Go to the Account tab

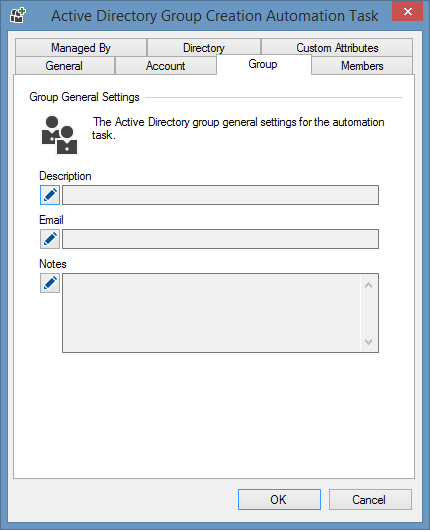(x=166, y=66)
